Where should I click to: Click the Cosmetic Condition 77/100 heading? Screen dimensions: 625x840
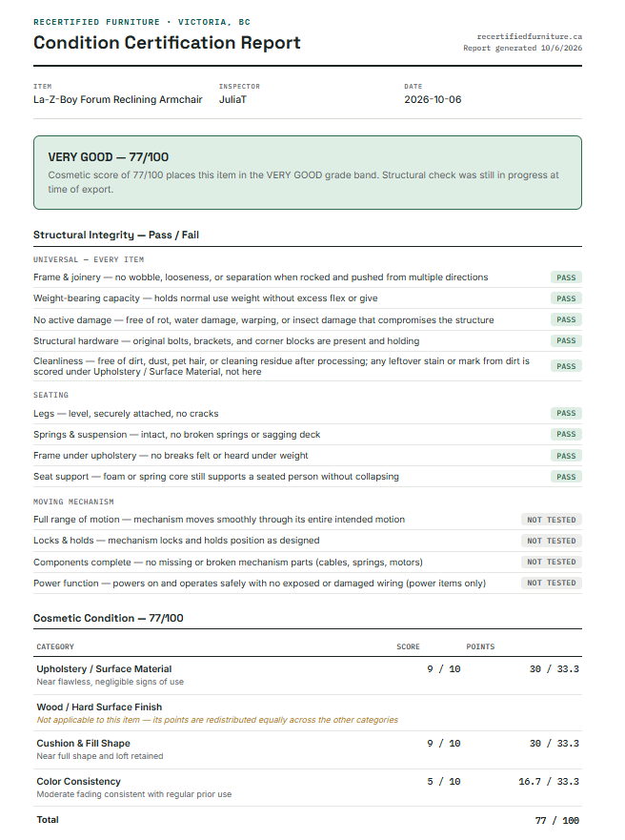(x=108, y=618)
